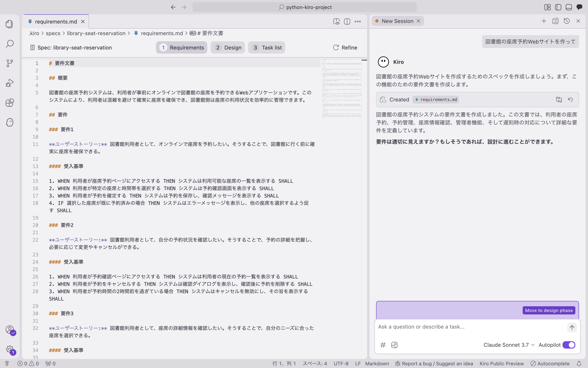The height and width of the screenshot is (368, 588).
Task: Click Report a bug / Suggest an idea
Action: pos(434,364)
